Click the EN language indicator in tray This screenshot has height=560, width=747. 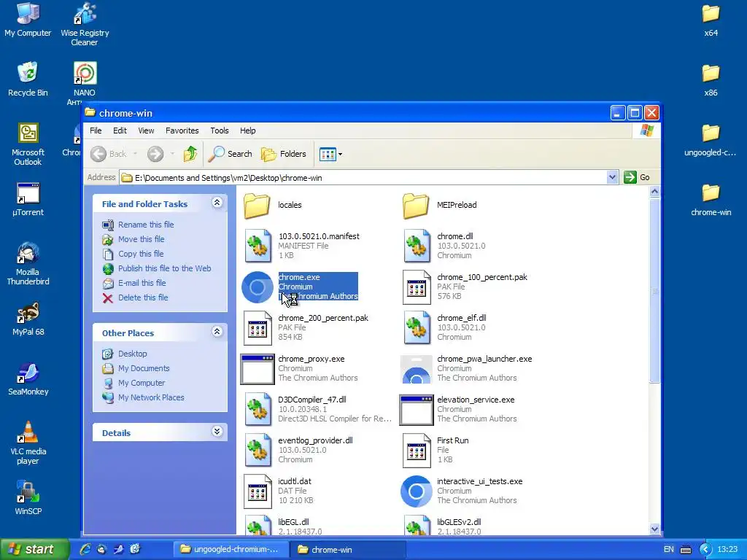click(669, 550)
